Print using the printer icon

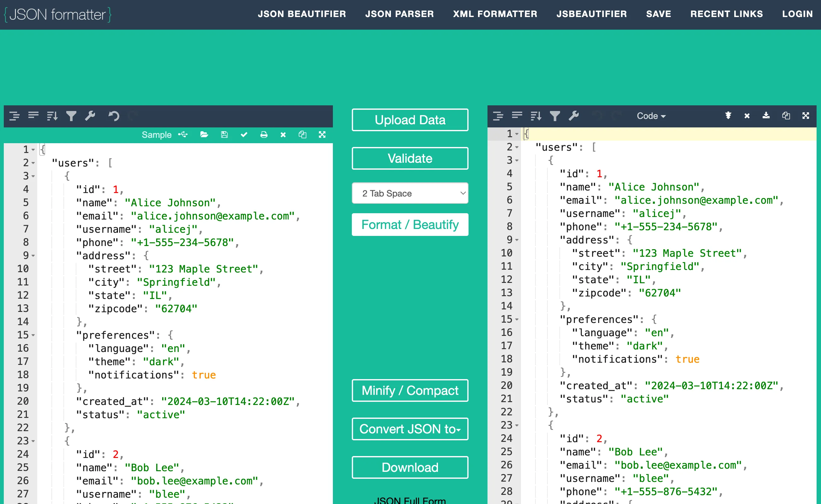(264, 135)
